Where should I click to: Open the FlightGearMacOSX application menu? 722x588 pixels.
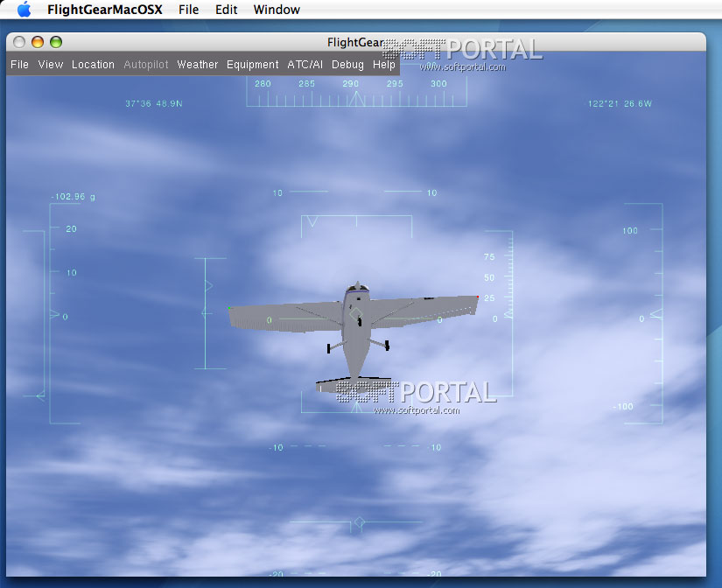[x=104, y=10]
